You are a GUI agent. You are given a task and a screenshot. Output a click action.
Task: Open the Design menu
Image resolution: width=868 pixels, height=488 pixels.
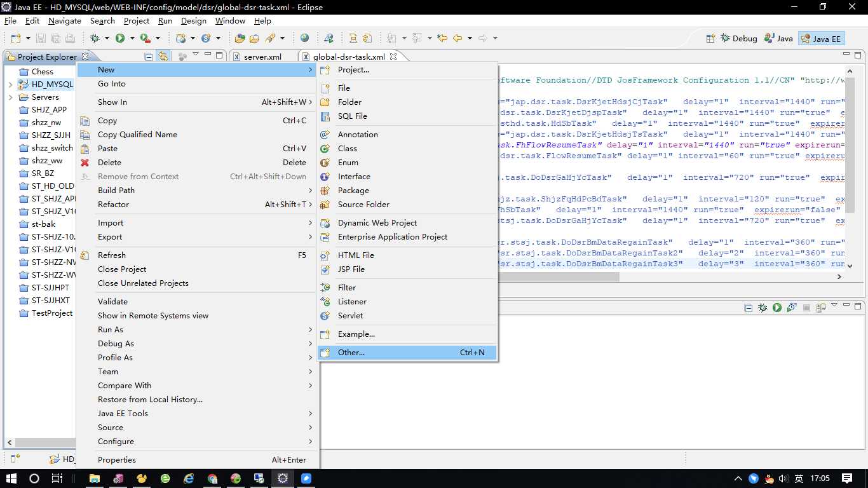click(x=194, y=20)
